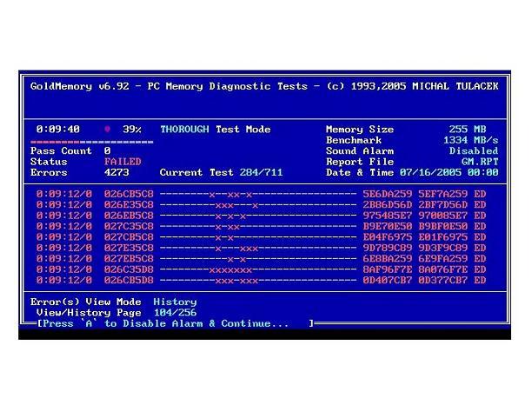This screenshot has width=532, height=399.
Task: Select error row address 026CB5C8
Action: (129, 194)
